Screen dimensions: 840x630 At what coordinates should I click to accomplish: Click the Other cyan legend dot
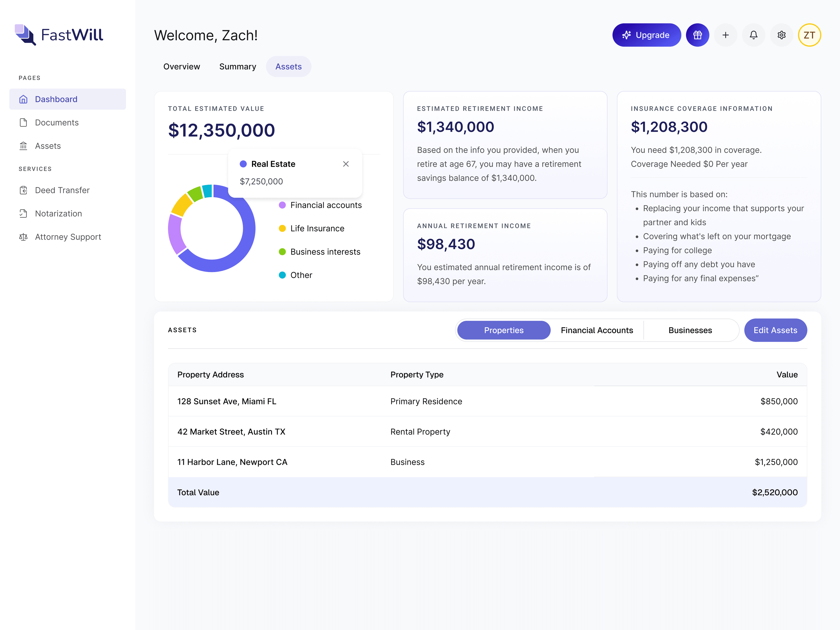[x=282, y=275]
